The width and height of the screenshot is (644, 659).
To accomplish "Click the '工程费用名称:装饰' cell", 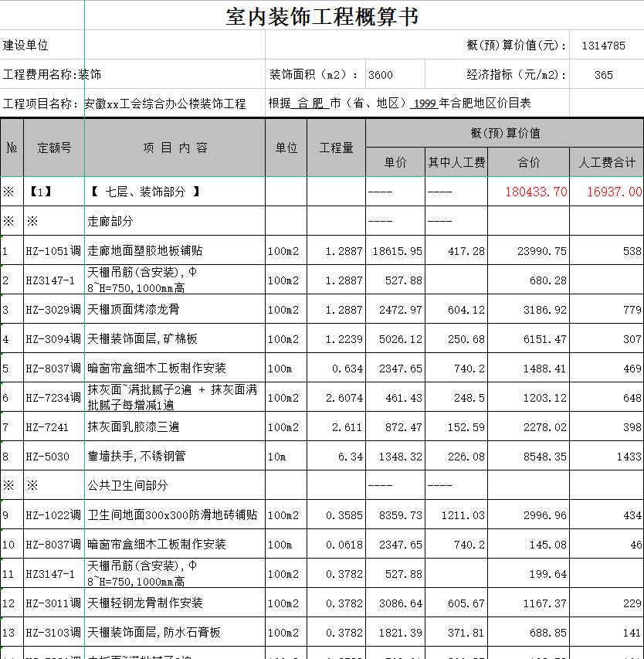I will coord(52,75).
